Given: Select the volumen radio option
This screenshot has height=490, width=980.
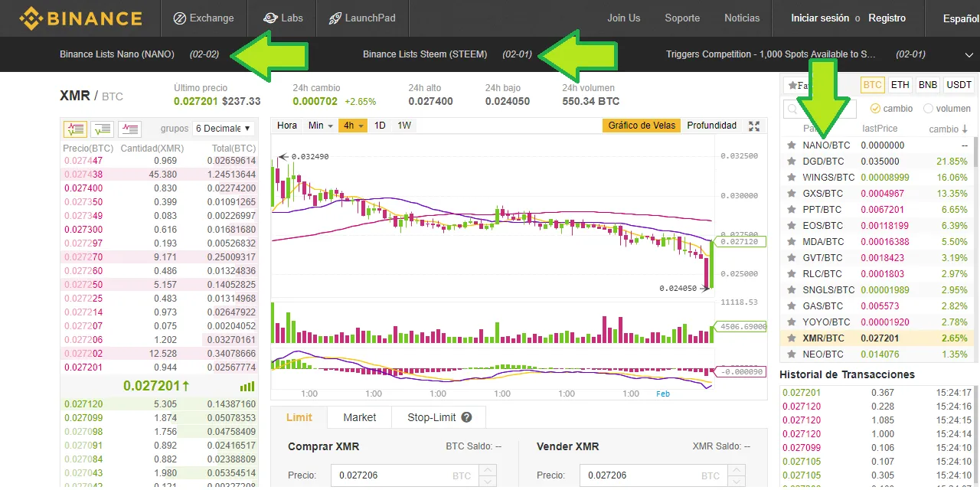Looking at the screenshot, I should [928, 109].
